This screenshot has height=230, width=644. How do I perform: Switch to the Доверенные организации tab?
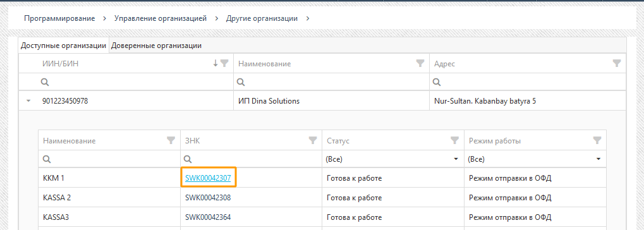[156, 45]
